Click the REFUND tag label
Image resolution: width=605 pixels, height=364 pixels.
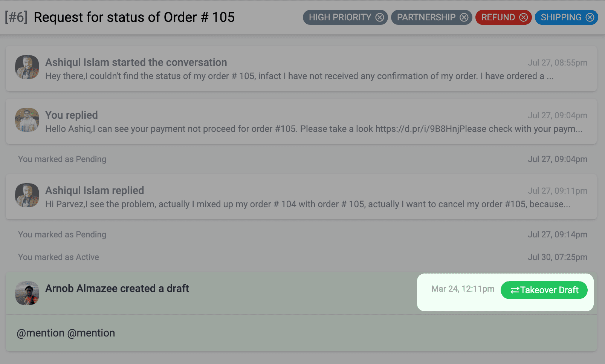pyautogui.click(x=498, y=17)
